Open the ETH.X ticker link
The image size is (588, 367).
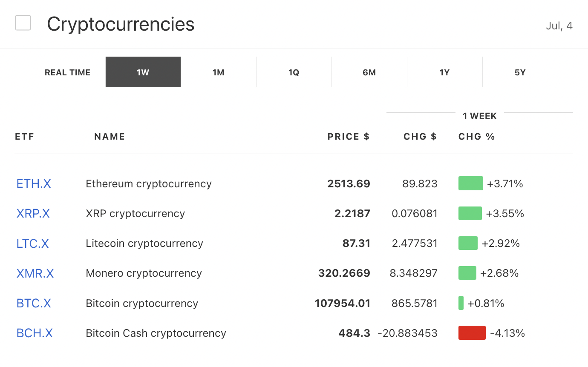pos(34,183)
